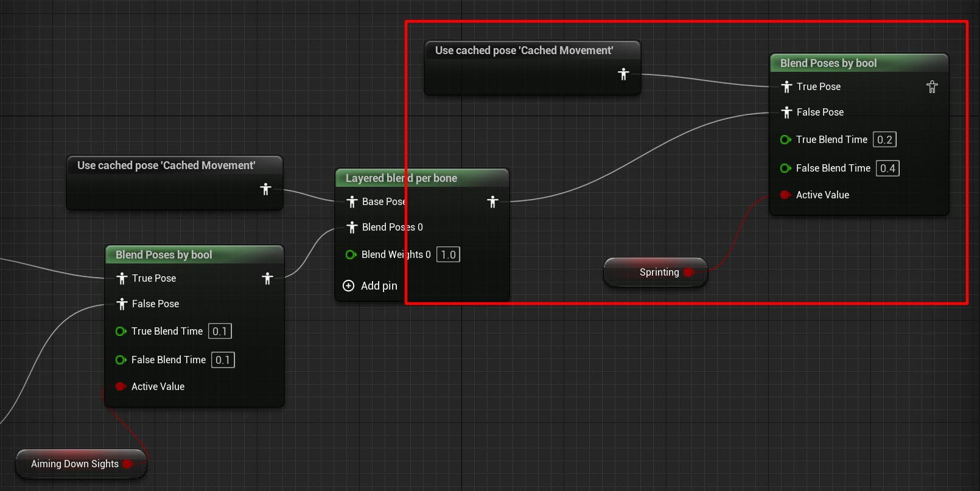Click output pose pin of Aiming-driven Blend Poses node
Image resolution: width=980 pixels, height=491 pixels.
click(x=267, y=279)
